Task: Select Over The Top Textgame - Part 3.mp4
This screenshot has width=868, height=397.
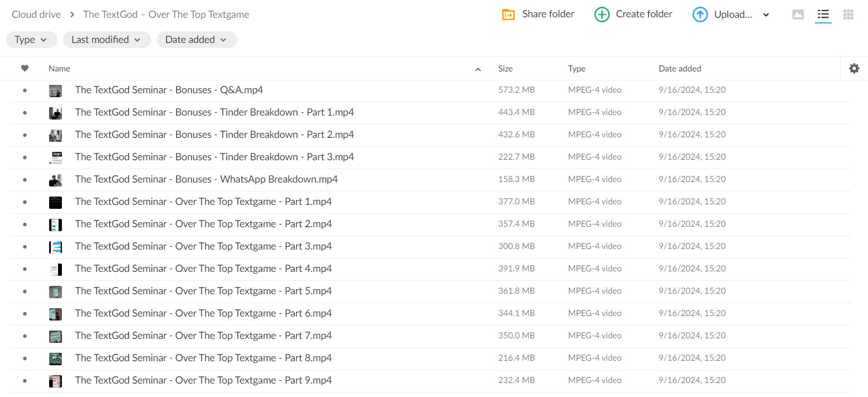Action: (204, 246)
